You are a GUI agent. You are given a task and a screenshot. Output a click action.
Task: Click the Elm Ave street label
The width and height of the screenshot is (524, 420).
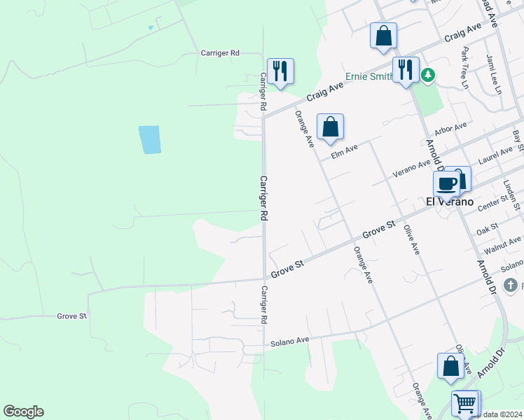(x=344, y=152)
